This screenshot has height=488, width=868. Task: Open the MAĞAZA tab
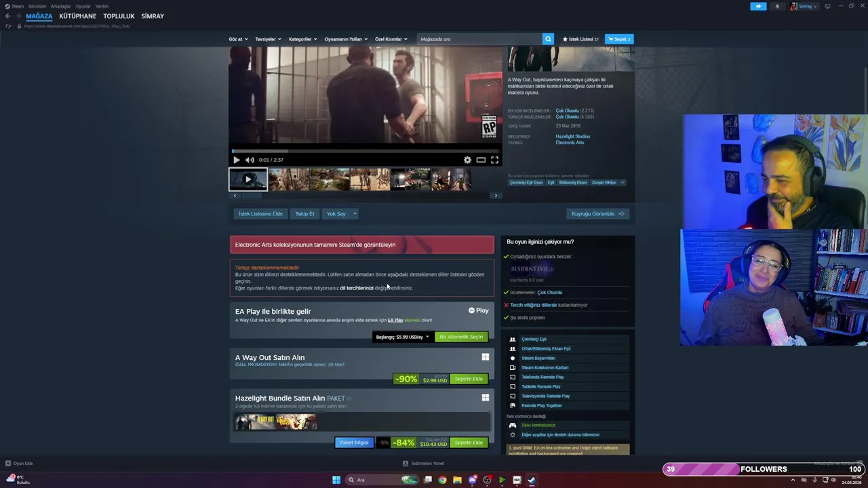click(39, 16)
